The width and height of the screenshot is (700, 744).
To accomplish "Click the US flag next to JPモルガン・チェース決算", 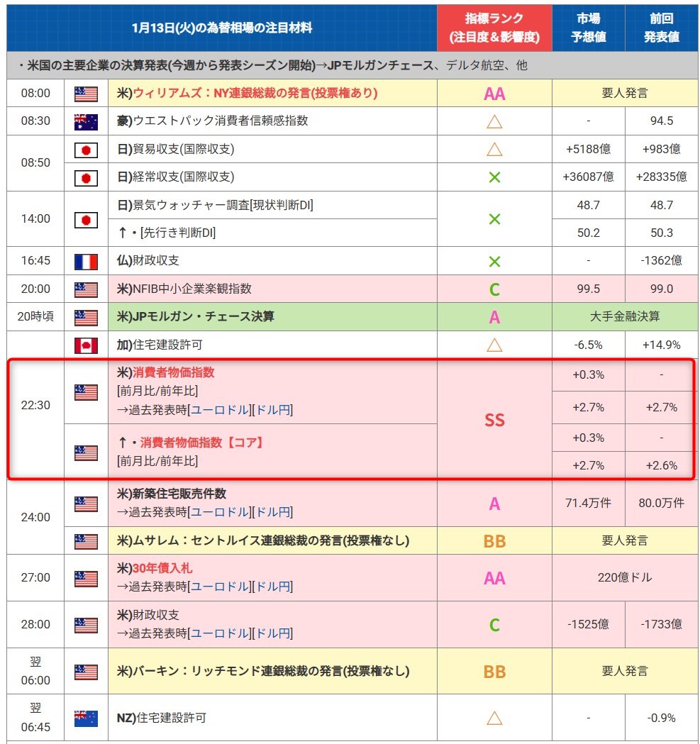I will (x=86, y=317).
